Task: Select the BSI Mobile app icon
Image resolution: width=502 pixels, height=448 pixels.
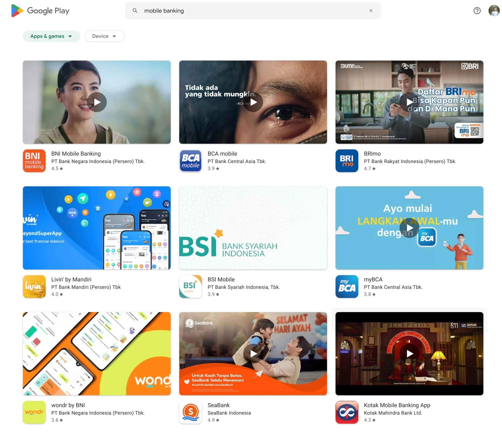Action: [190, 286]
